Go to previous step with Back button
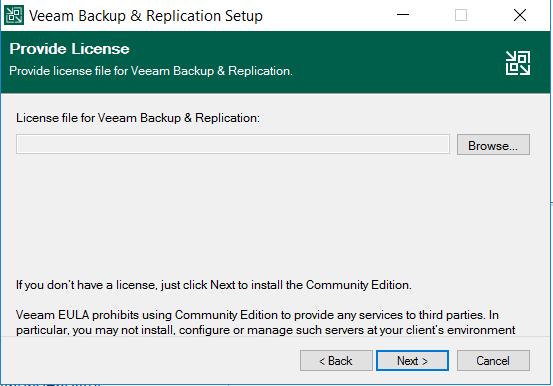The height and width of the screenshot is (386, 553). click(x=336, y=361)
